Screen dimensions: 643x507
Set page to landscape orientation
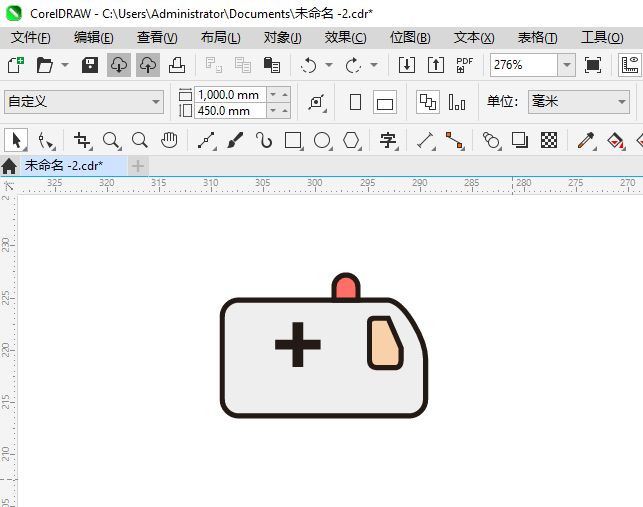(x=385, y=102)
